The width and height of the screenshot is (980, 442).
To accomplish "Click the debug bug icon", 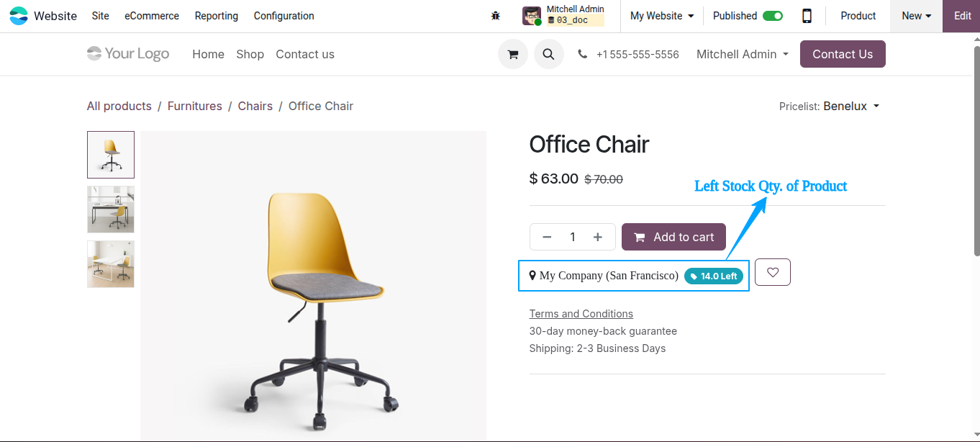I will 495,16.
